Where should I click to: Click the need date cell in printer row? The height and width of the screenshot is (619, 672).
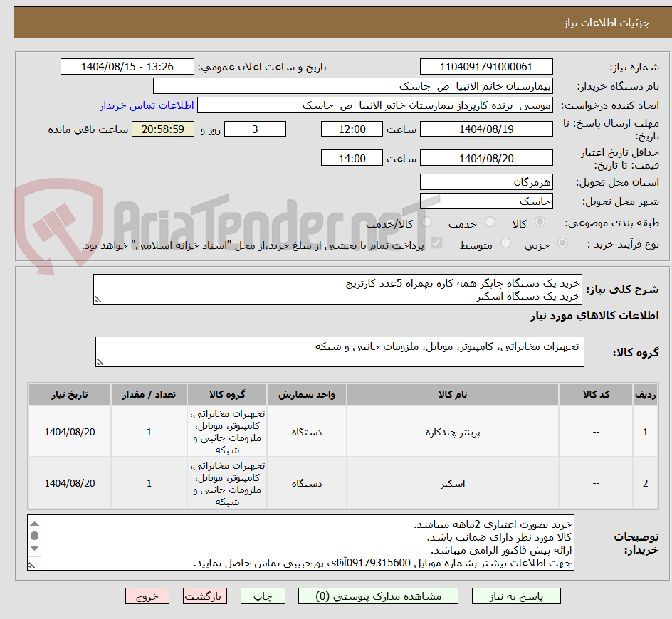coord(70,432)
